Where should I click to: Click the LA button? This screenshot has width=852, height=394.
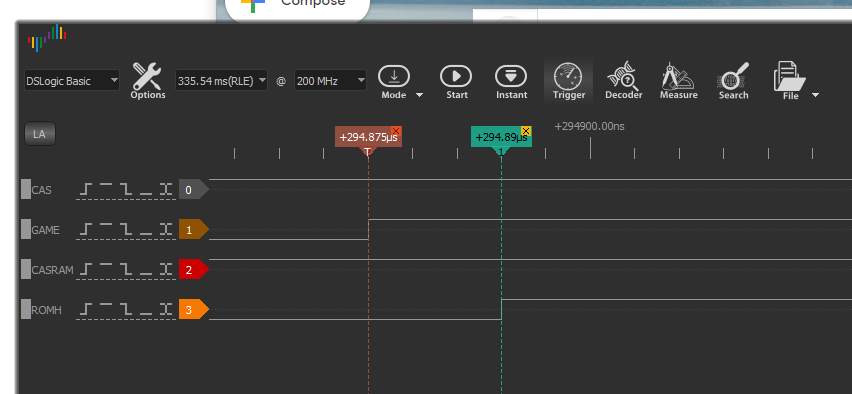pos(40,134)
